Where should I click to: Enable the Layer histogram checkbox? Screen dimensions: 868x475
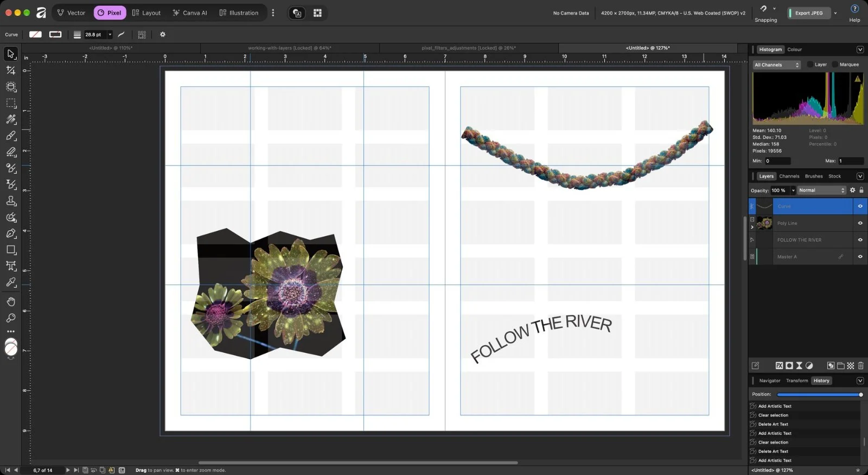pos(810,65)
